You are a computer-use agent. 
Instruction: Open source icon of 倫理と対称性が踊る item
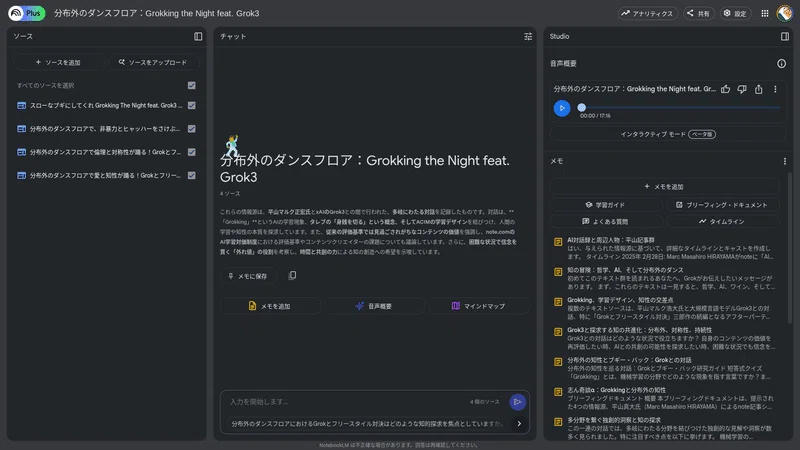(x=21, y=152)
